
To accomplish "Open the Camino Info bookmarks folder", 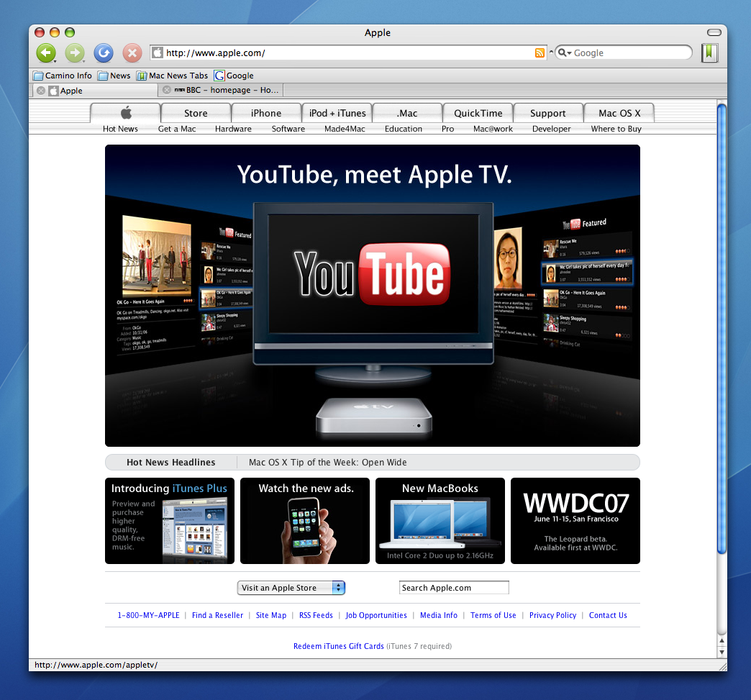I will (63, 76).
